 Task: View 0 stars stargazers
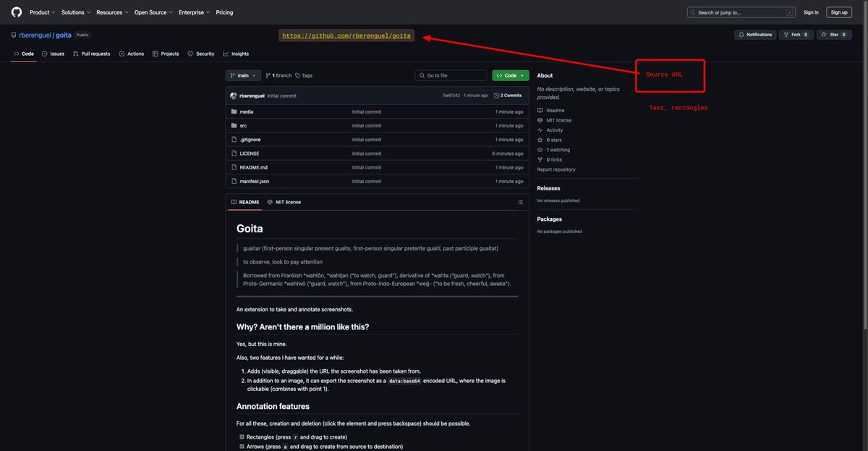[549, 140]
